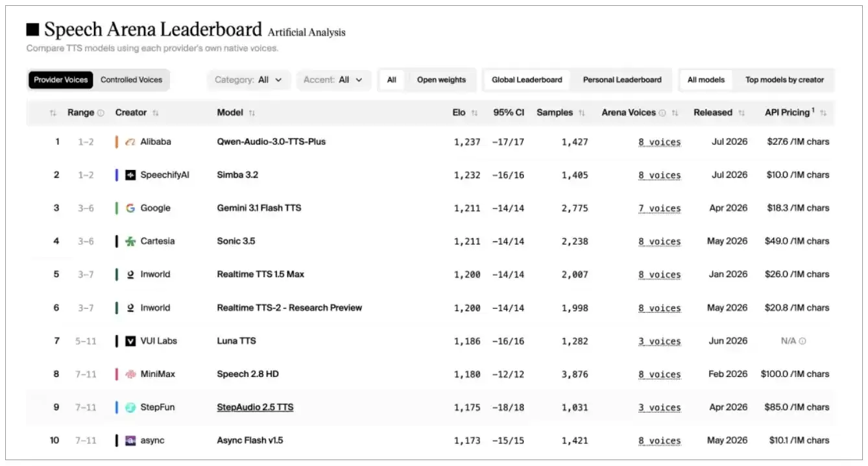
Task: Click the StepFun logo icon
Action: pos(130,407)
